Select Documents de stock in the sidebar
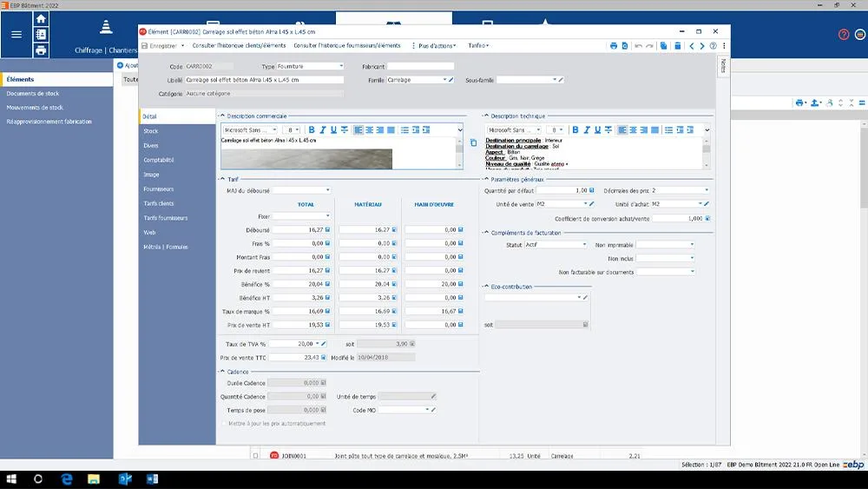Screen dimensions: 868x489 33,94
